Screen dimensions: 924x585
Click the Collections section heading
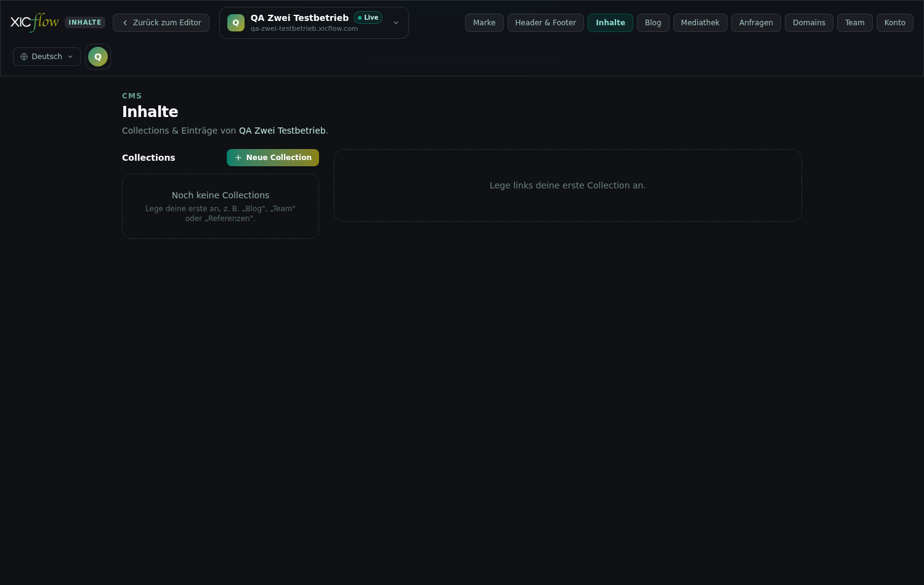click(148, 158)
